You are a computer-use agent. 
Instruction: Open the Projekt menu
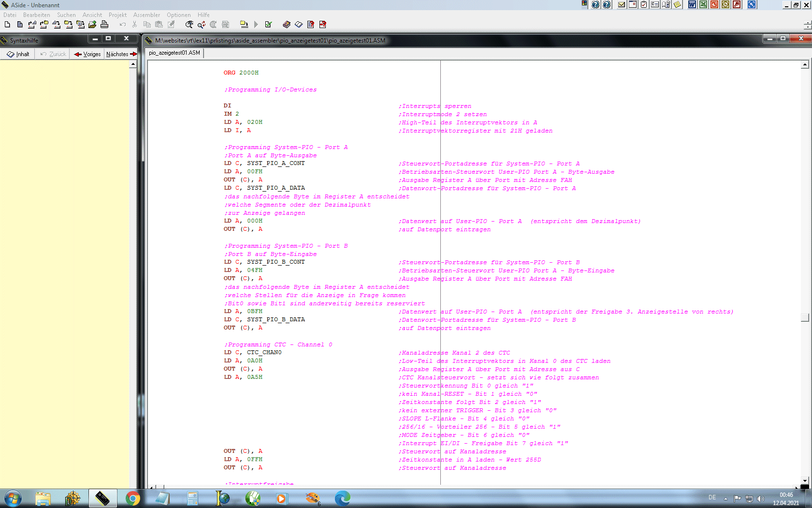[117, 15]
